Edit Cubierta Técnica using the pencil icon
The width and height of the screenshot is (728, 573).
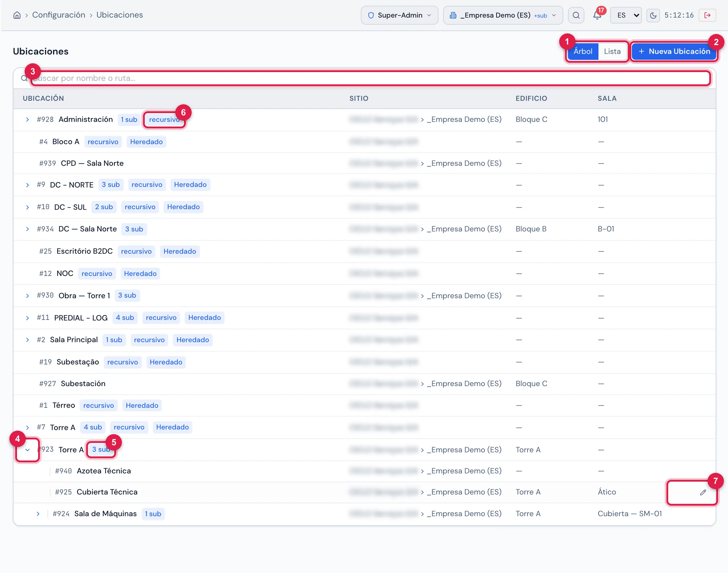(x=703, y=492)
